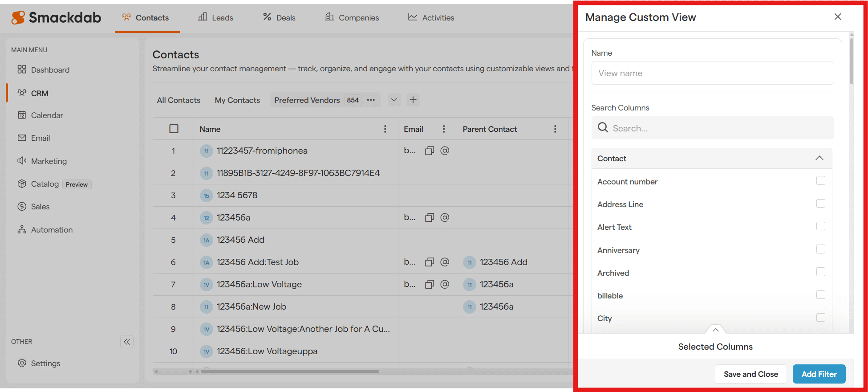Copy email for the 123456a row

pos(430,217)
